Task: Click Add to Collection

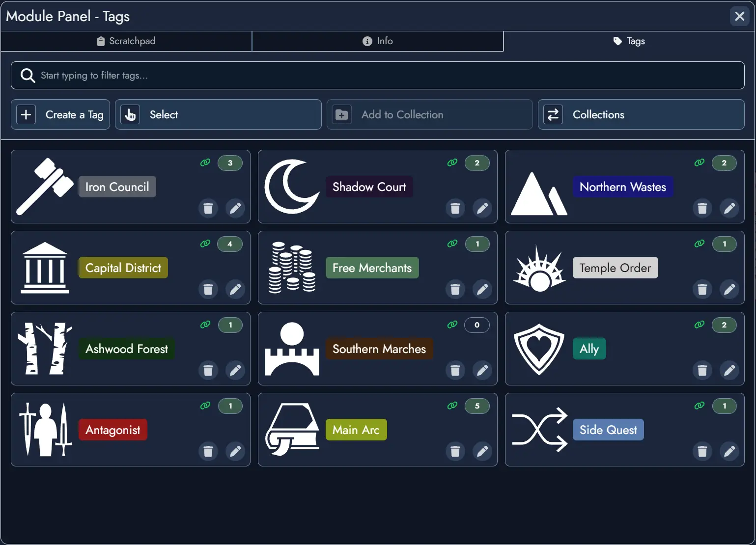Action: tap(429, 114)
